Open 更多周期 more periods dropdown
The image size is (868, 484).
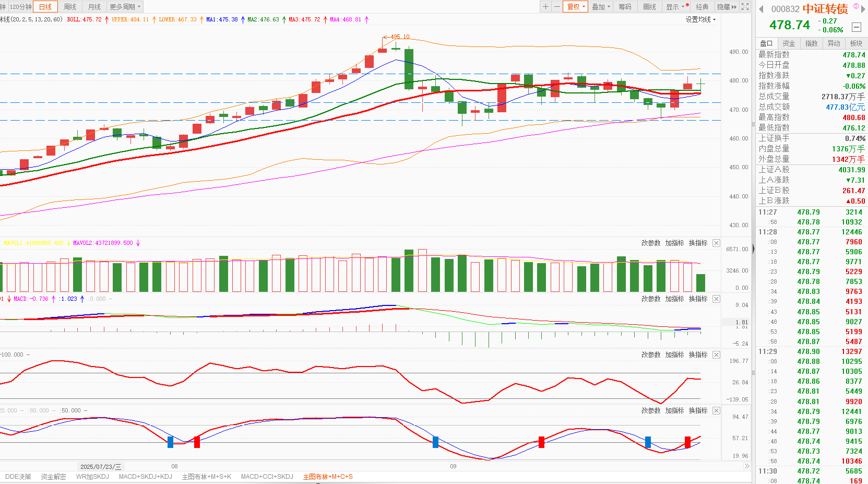(125, 7)
